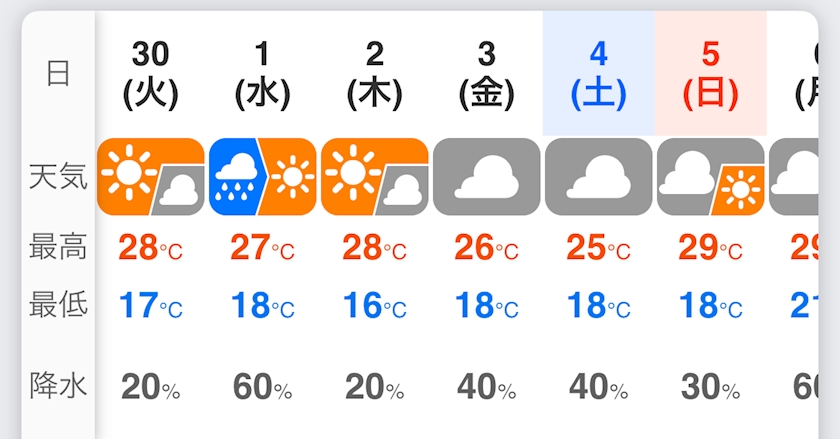Click the 最高 row label

tap(58, 247)
